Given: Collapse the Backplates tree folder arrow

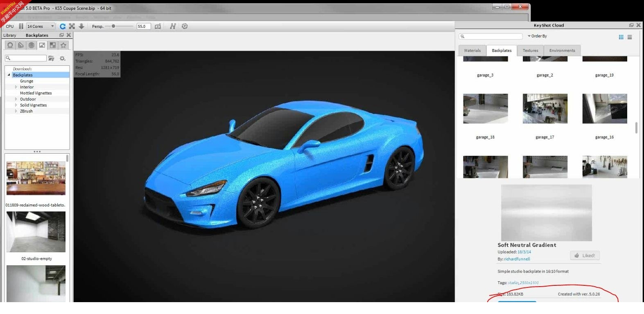Looking at the screenshot, I should click(9, 75).
